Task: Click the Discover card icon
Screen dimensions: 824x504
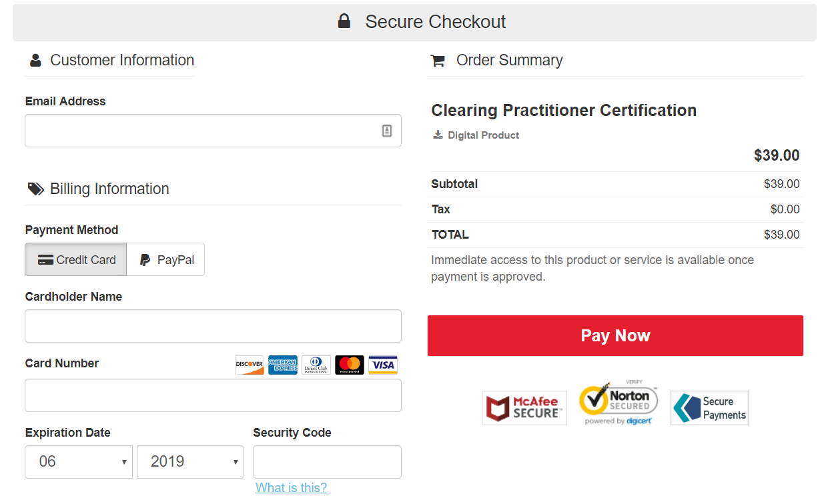Action: pyautogui.click(x=250, y=365)
